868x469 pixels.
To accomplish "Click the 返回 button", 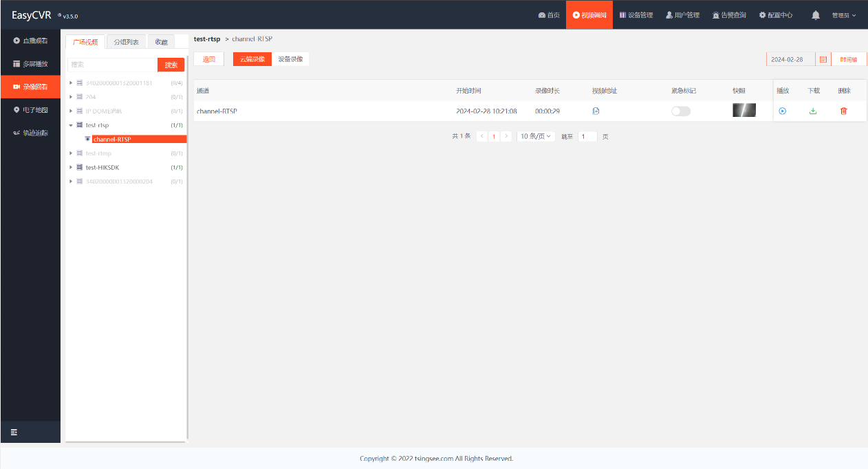I will pos(208,59).
